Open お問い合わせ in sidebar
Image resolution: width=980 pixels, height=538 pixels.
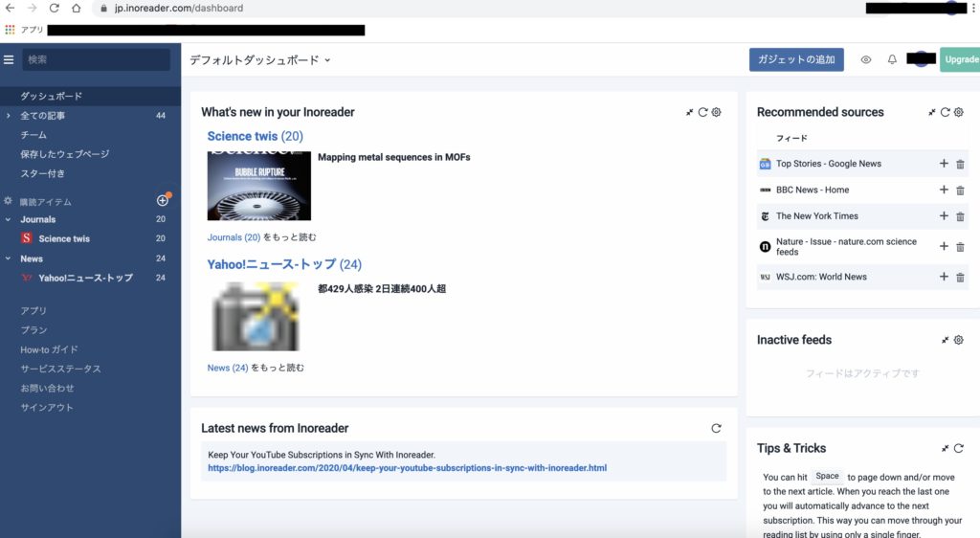pyautogui.click(x=47, y=388)
